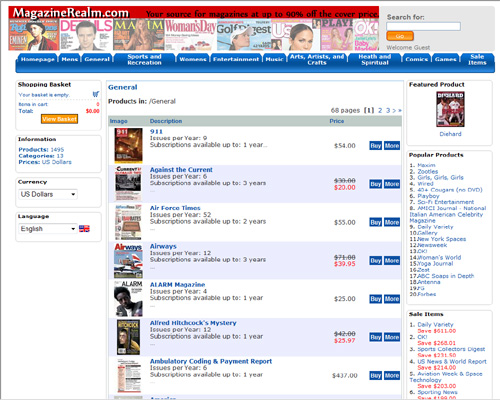The image size is (500, 400).
Task: Open Newsweek in Popular Products
Action: pyautogui.click(x=432, y=245)
